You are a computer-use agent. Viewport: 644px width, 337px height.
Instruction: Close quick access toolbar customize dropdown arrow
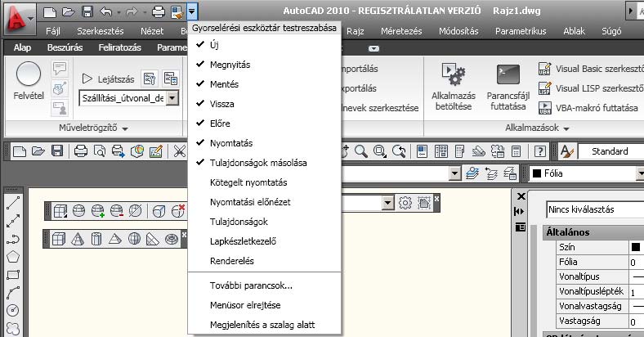(x=192, y=11)
